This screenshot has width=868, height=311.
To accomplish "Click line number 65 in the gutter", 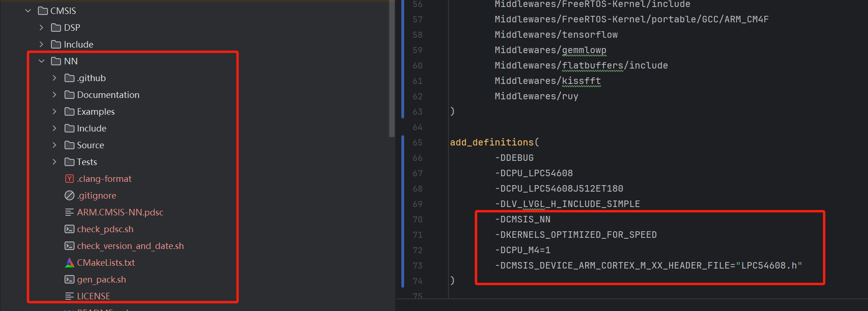I will 417,143.
